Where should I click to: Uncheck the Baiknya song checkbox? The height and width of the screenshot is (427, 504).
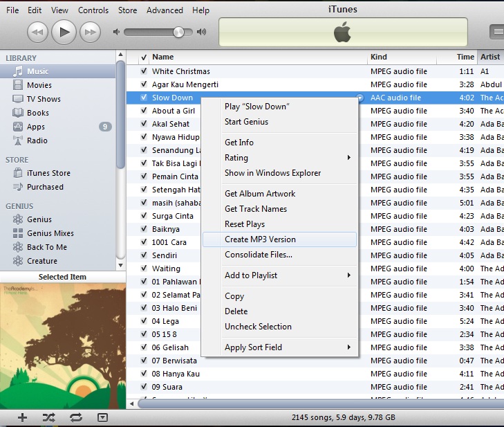[144, 229]
